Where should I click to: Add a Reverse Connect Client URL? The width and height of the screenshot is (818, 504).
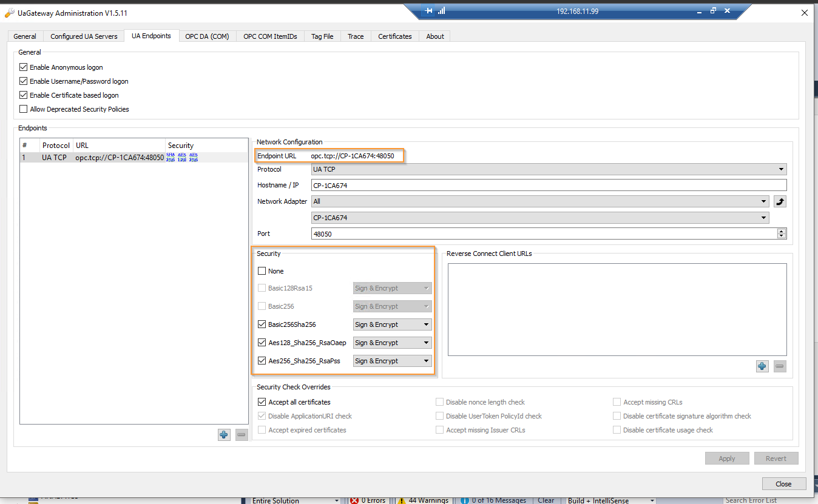(762, 366)
